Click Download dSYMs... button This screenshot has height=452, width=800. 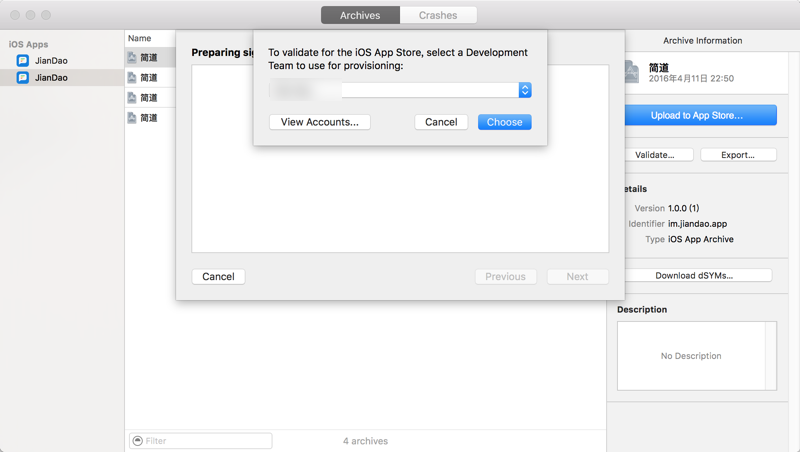698,275
